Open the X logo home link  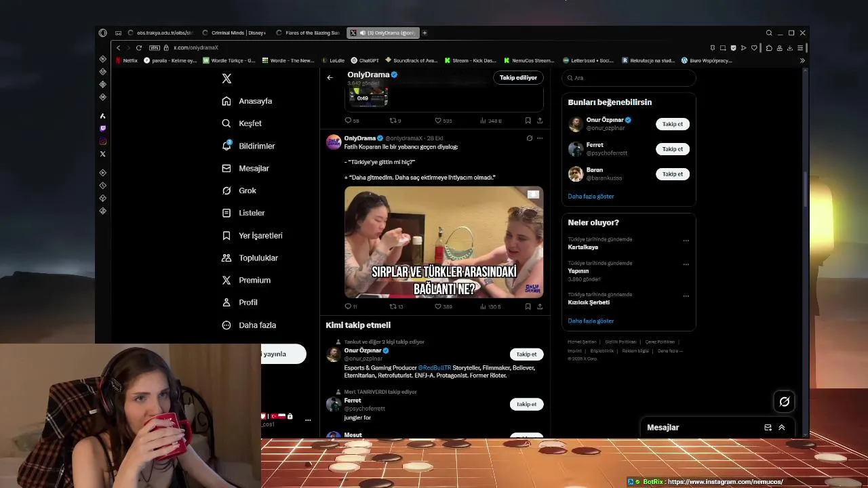[x=226, y=79]
